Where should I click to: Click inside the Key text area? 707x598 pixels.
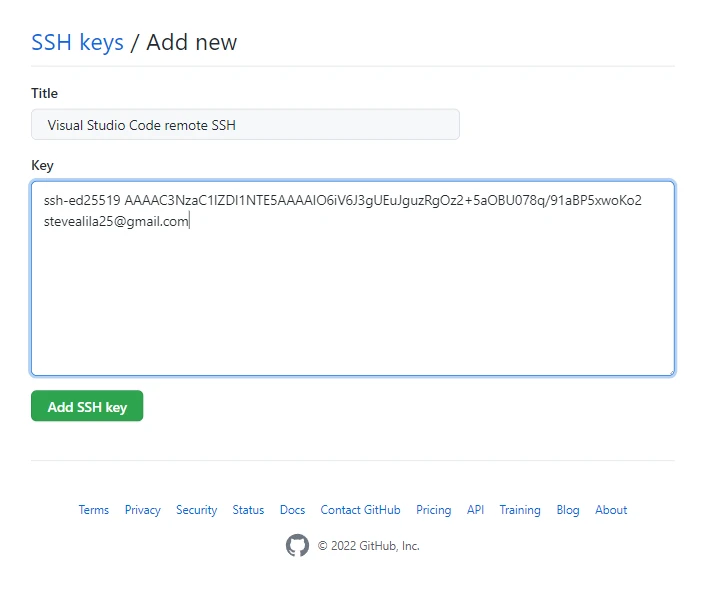[x=352, y=300]
